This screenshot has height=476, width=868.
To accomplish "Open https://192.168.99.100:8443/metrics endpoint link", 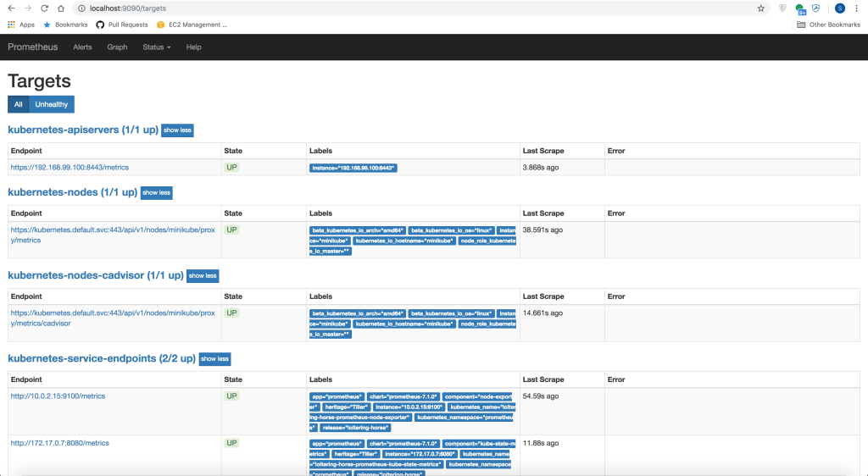I will pyautogui.click(x=70, y=168).
